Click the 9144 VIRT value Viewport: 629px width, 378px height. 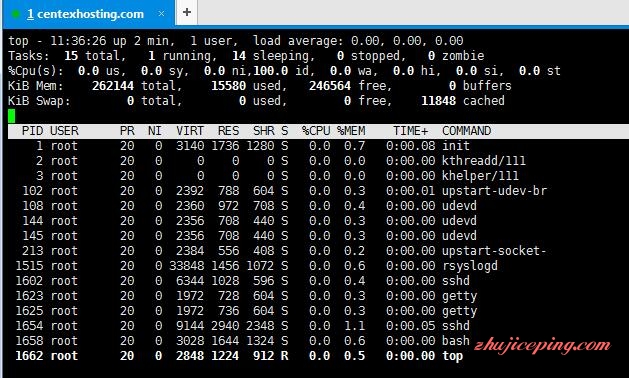(190, 326)
